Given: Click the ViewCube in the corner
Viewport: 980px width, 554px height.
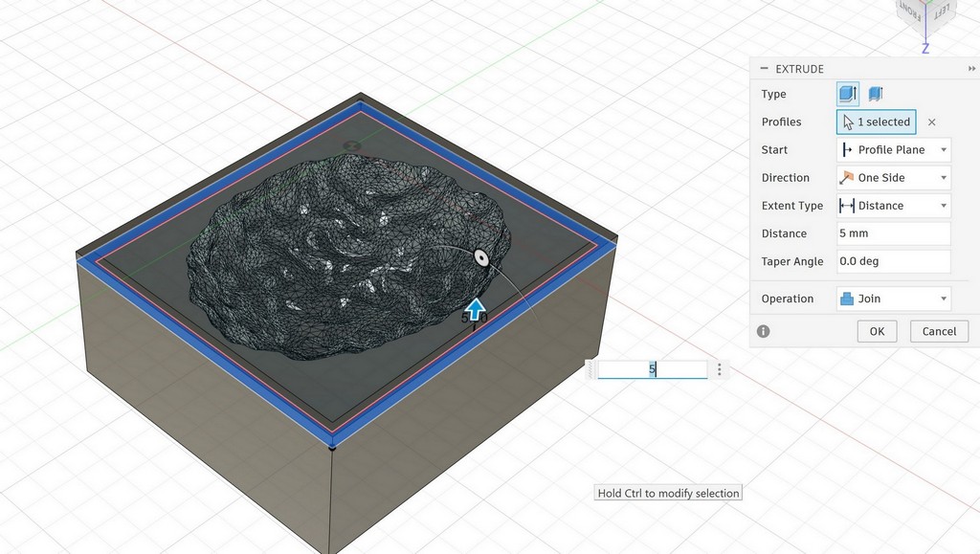Looking at the screenshot, I should (x=926, y=15).
